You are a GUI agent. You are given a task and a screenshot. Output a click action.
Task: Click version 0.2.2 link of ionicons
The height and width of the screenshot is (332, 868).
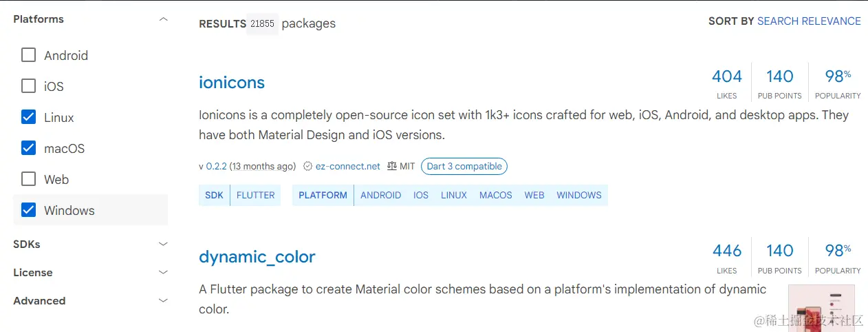[x=216, y=166]
